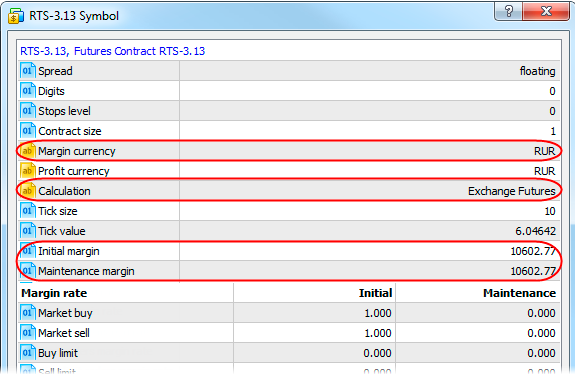This screenshot has height=377, width=575.
Task: Select the Digits label
Action: (x=51, y=91)
